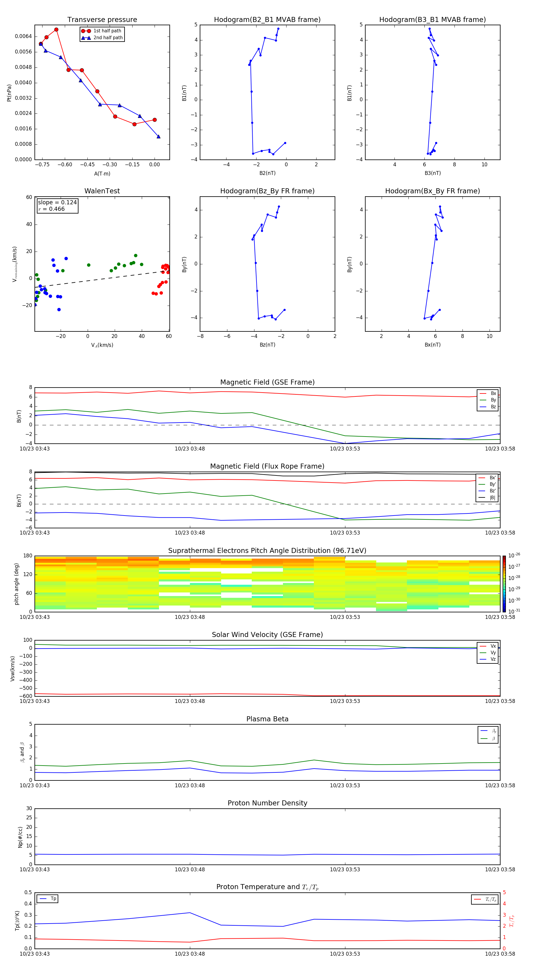Image resolution: width=535 pixels, height=980 pixels.
Task: Click the '1st half path' legend entry
Action: (x=101, y=31)
